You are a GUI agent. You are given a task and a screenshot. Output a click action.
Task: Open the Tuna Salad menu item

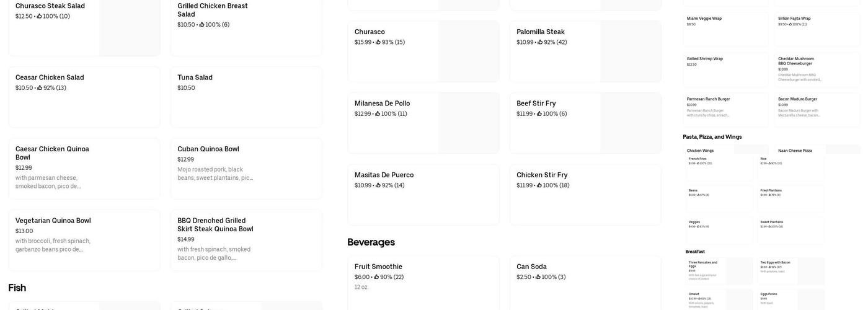[x=246, y=97]
